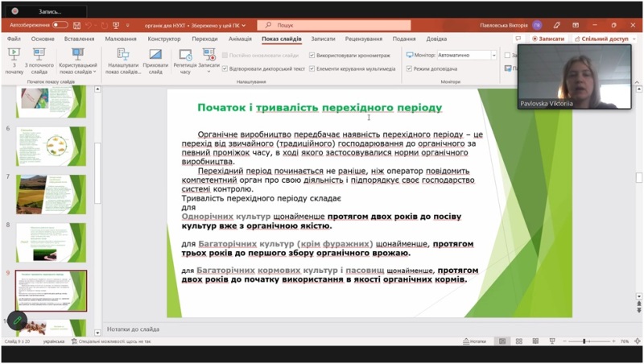Toggle Використовувати хронометраж checkbox
The image size is (644, 364).
(x=312, y=55)
